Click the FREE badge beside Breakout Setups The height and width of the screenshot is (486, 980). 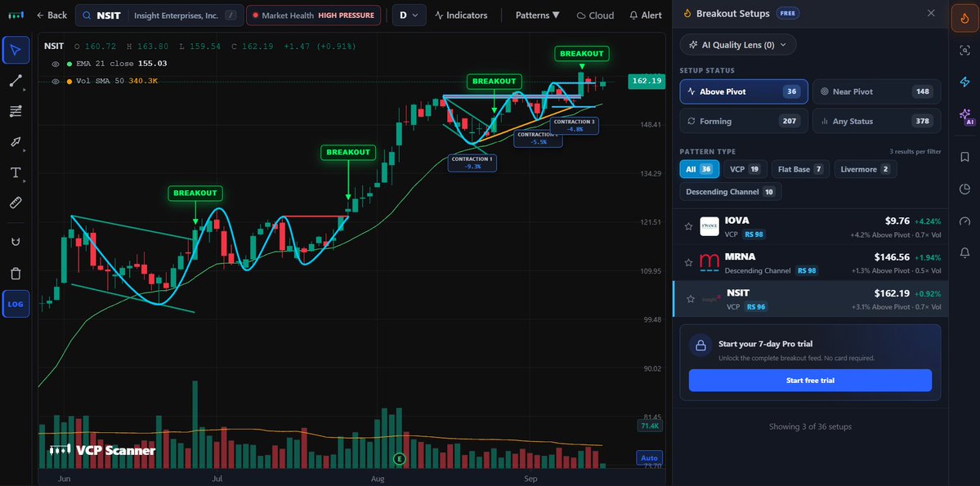[787, 13]
